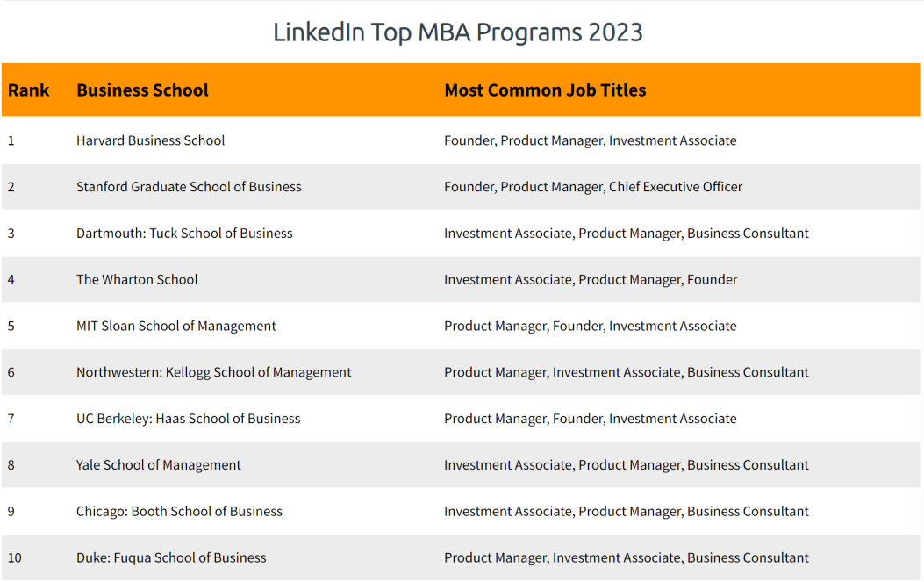Image resolution: width=924 pixels, height=582 pixels.
Task: Click Harvard's job titles cell
Action: pos(590,140)
